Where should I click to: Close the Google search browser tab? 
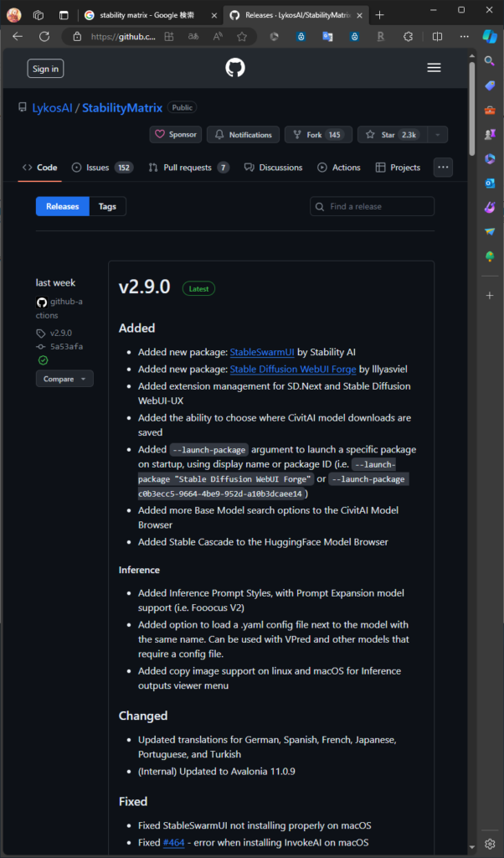213,15
